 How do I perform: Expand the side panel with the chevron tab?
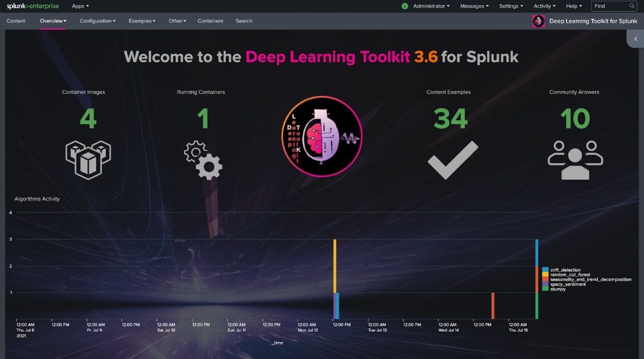[635, 39]
